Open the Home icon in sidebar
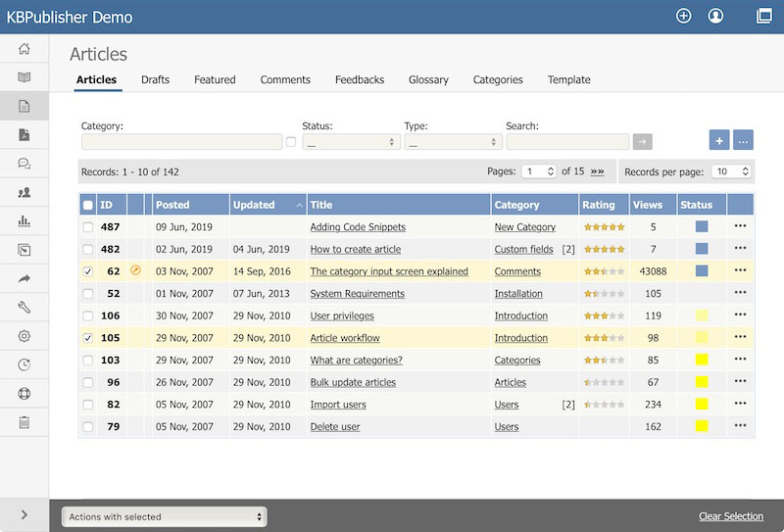 (x=24, y=49)
